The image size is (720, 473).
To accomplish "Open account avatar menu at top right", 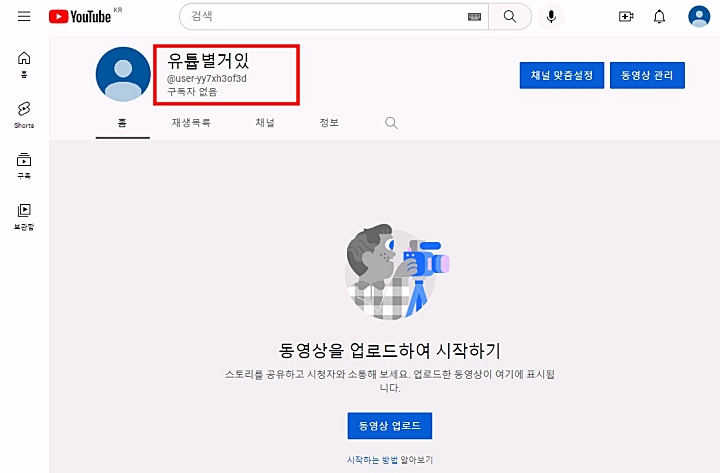I will click(699, 17).
